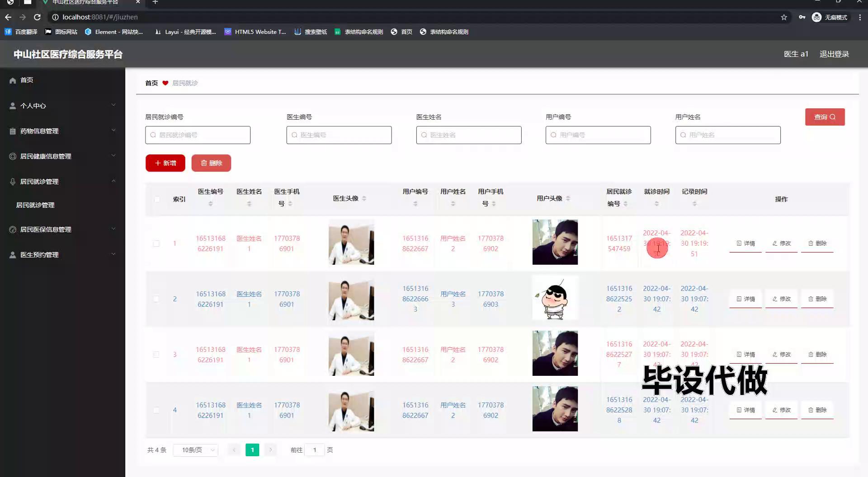Click the doctor avatar thumbnail in row 2
The image size is (868, 477).
click(351, 299)
